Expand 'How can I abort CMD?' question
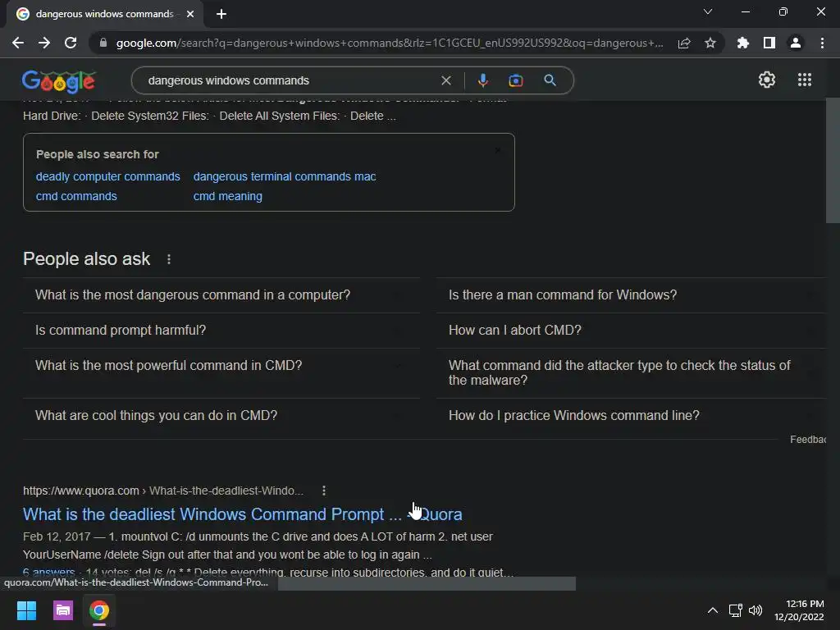Viewport: 840px width, 630px height. coord(631,331)
